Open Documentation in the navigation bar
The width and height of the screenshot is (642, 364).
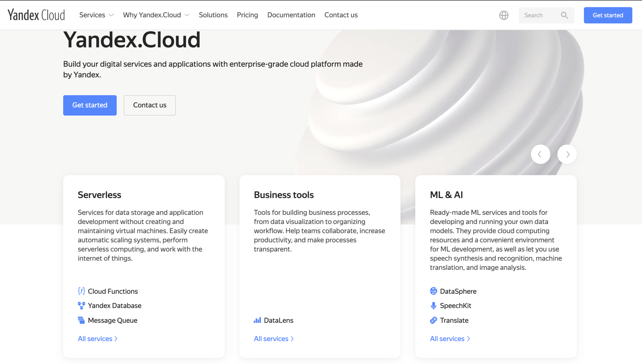click(291, 15)
